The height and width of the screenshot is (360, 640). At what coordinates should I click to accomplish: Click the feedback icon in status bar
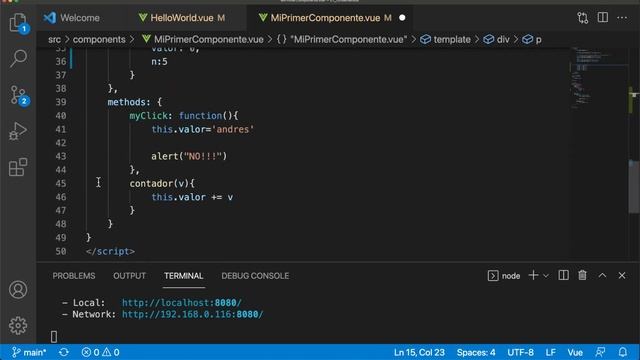[600, 352]
